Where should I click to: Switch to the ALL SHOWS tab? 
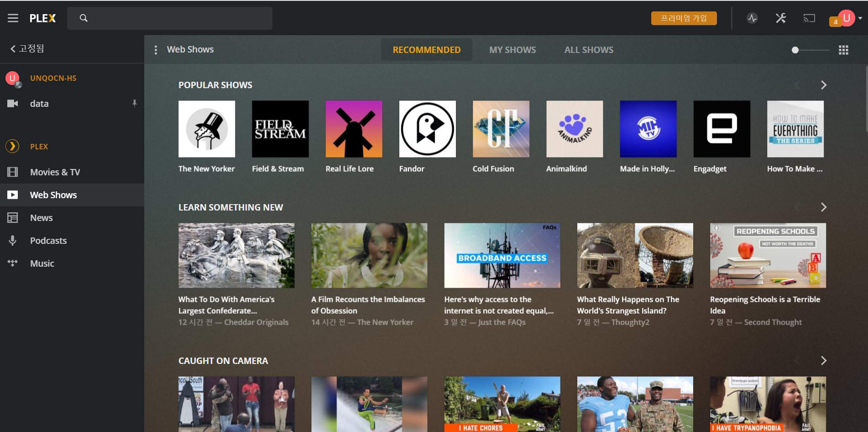589,50
